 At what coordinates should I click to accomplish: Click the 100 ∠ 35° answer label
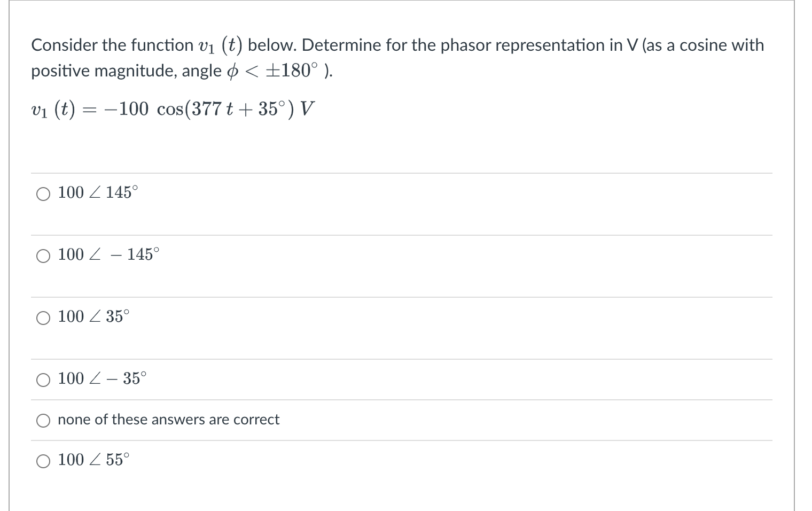(92, 316)
